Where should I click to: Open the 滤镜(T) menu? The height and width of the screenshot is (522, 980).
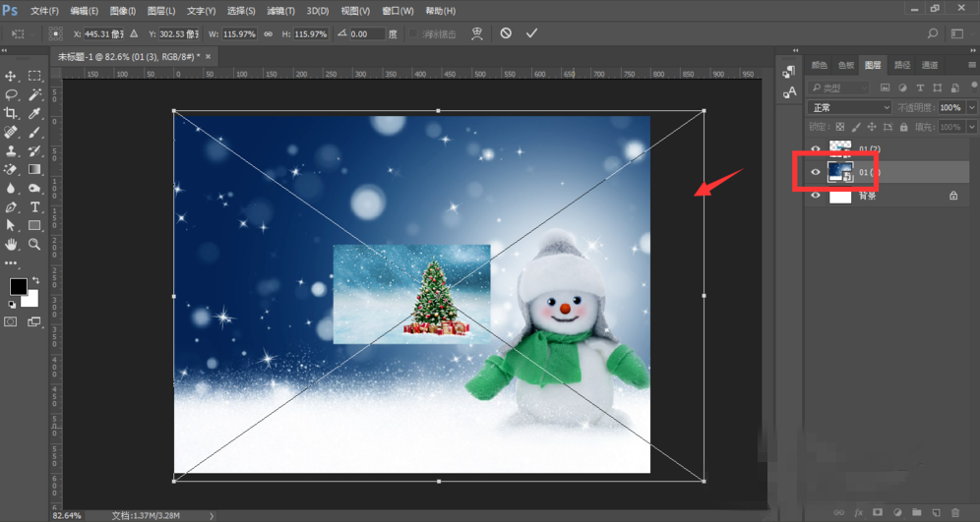[281, 11]
